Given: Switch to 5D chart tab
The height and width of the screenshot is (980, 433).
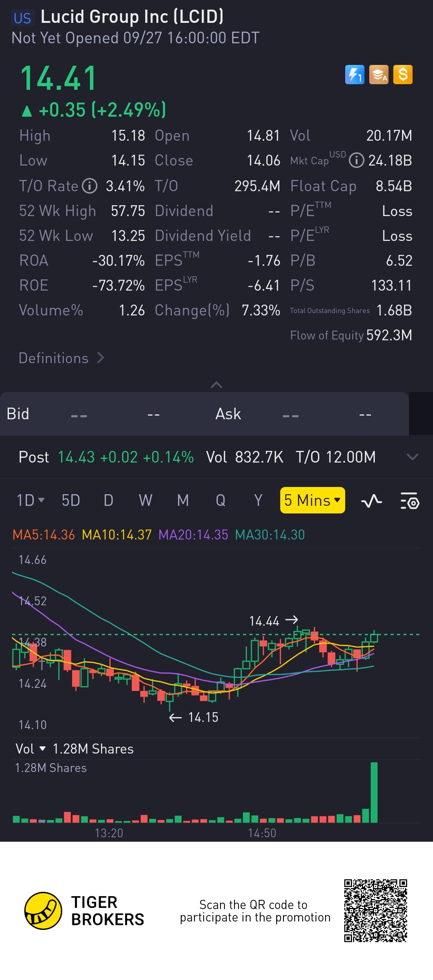Looking at the screenshot, I should [71, 500].
